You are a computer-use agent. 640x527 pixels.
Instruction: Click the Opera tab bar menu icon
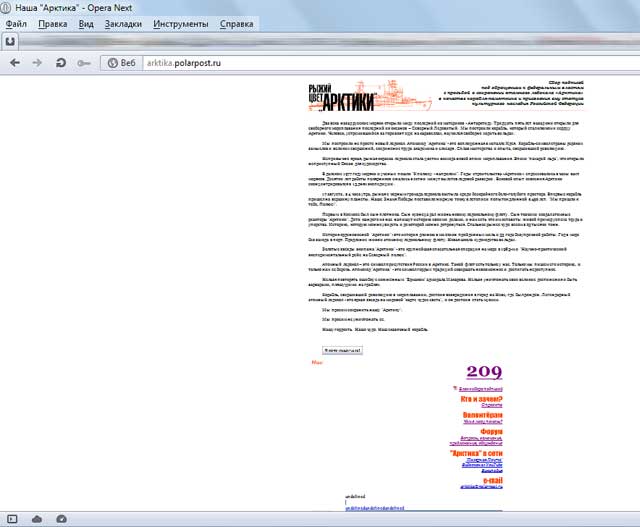click(x=10, y=41)
